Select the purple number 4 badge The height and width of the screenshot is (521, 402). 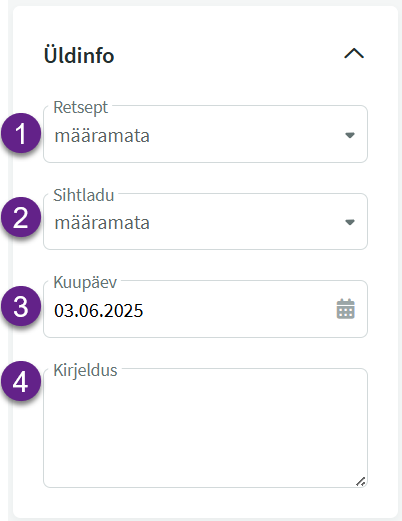coord(21,381)
